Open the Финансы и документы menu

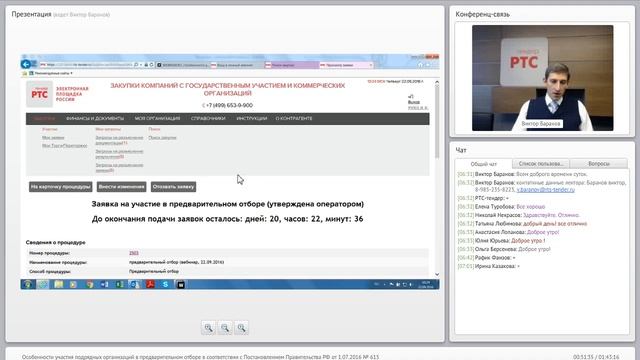pyautogui.click(x=95, y=119)
